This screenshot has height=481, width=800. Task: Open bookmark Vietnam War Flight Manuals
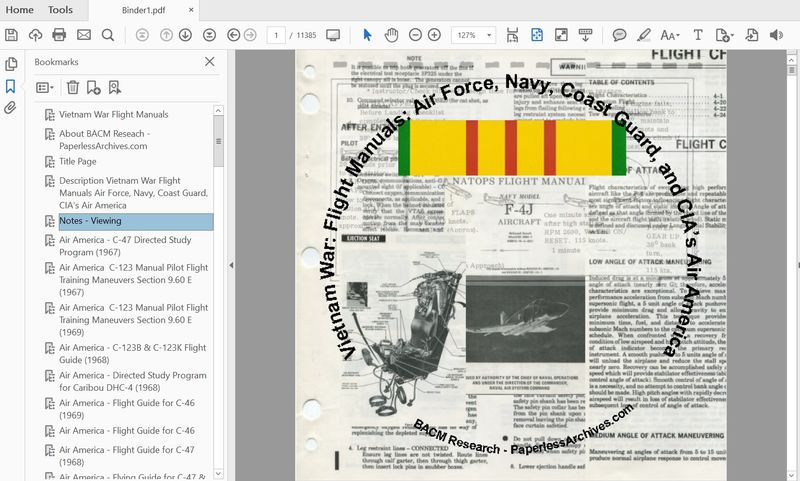coord(113,114)
